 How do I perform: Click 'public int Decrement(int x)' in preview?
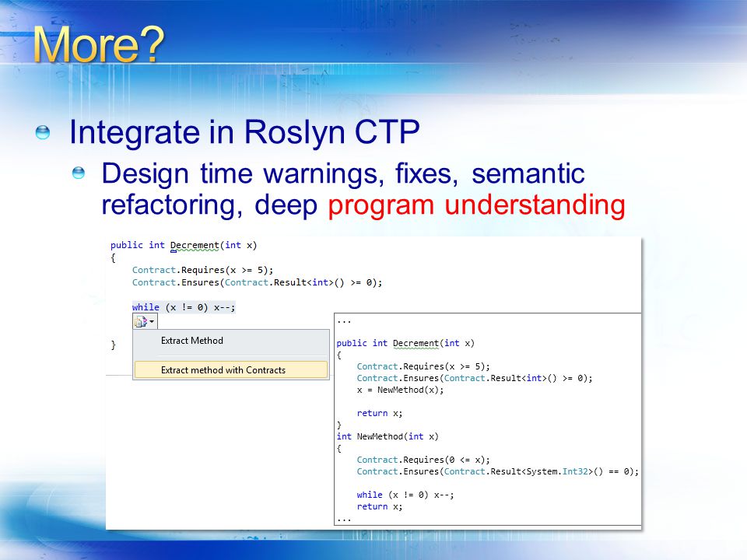coord(405,343)
